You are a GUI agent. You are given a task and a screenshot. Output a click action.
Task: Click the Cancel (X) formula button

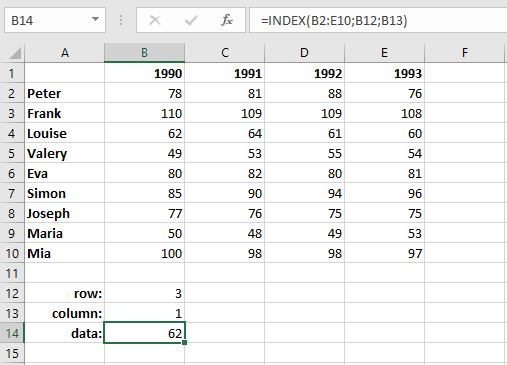point(155,21)
